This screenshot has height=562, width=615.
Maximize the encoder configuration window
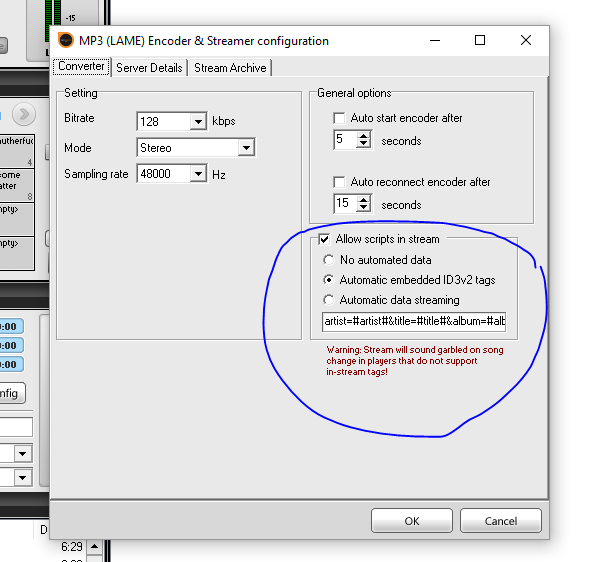480,40
